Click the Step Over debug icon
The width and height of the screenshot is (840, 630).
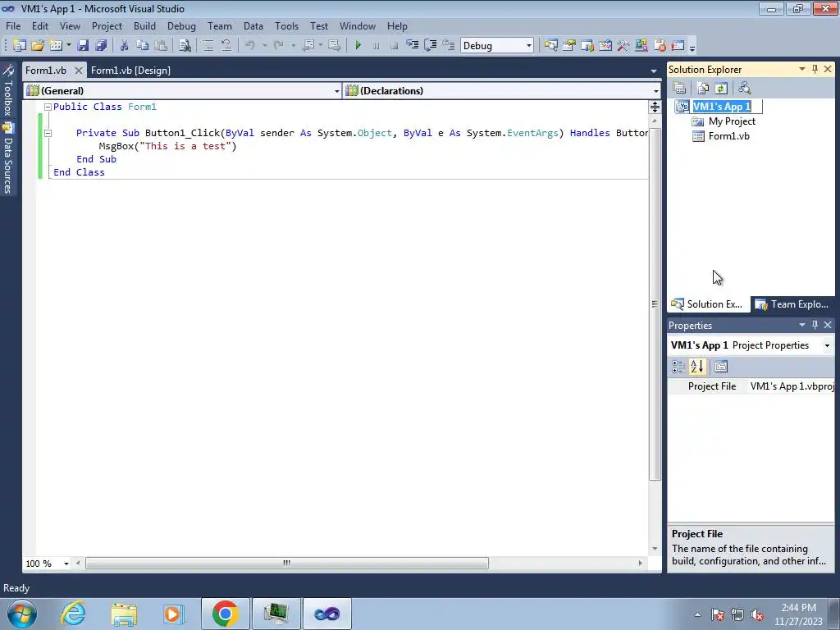[430, 46]
